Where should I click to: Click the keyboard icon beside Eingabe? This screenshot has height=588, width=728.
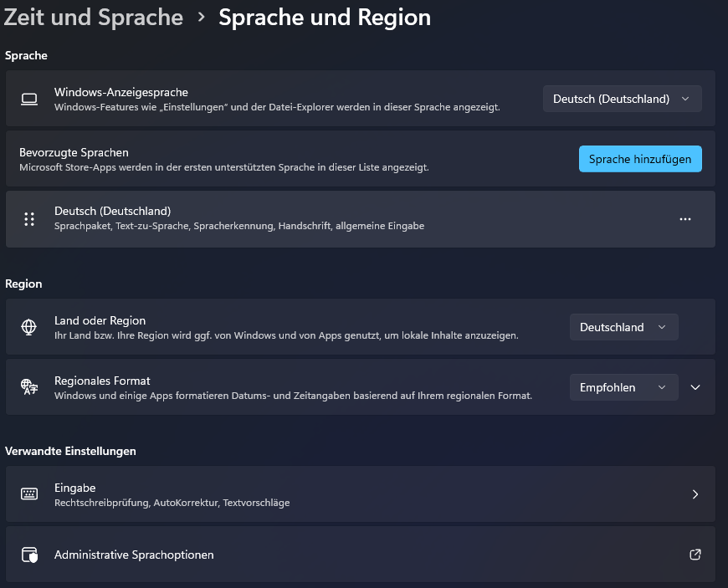(x=29, y=494)
